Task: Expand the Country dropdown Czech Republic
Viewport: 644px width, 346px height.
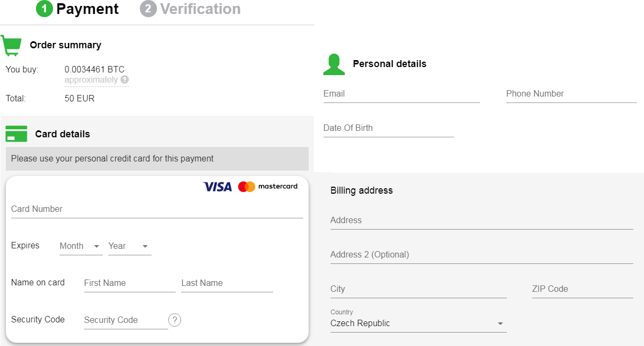Action: (418, 323)
